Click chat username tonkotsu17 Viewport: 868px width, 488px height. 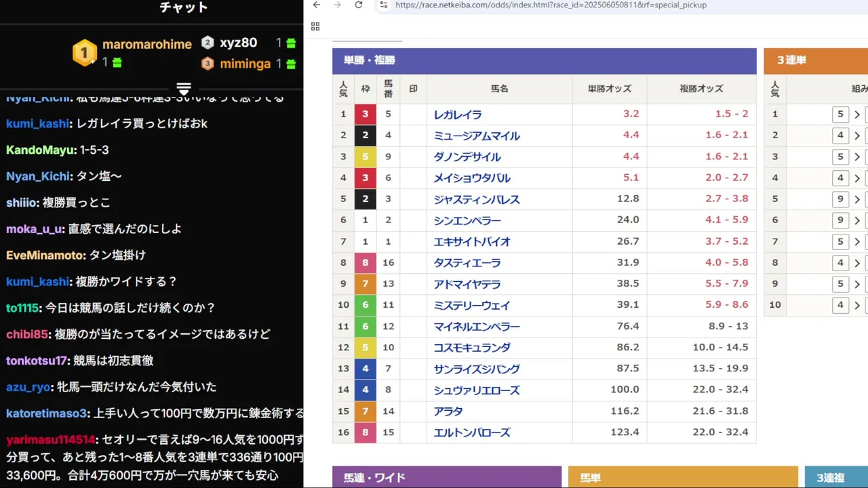pos(37,361)
